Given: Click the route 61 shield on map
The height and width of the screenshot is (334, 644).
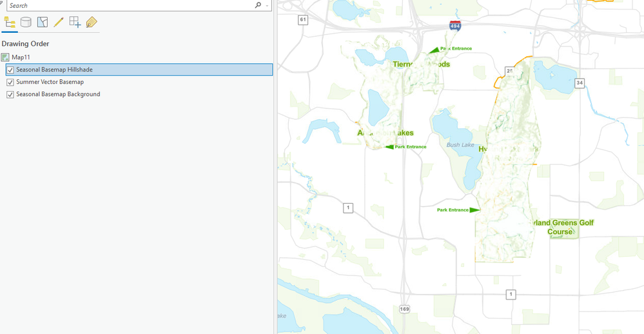Looking at the screenshot, I should (303, 19).
